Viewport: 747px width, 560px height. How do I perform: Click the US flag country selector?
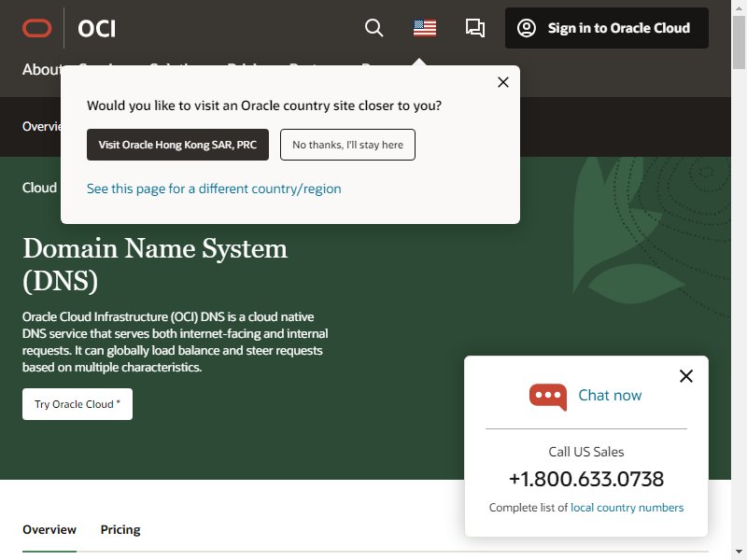click(x=425, y=28)
